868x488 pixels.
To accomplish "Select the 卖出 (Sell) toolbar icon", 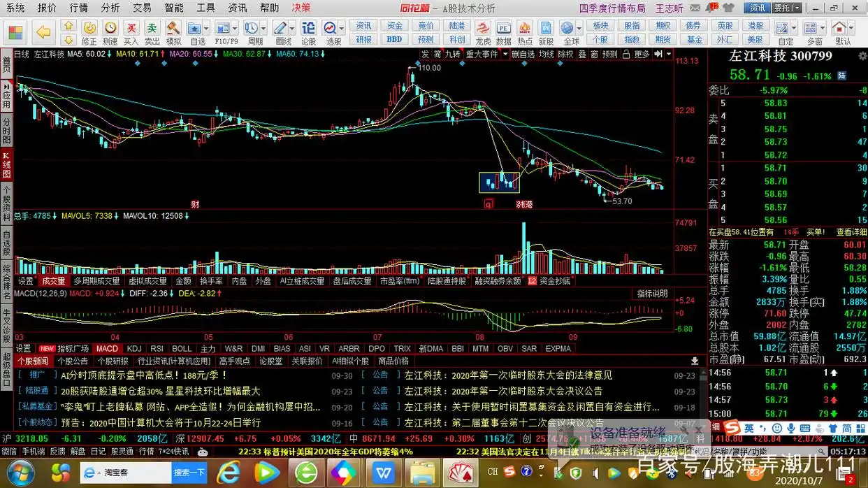I will tap(153, 28).
